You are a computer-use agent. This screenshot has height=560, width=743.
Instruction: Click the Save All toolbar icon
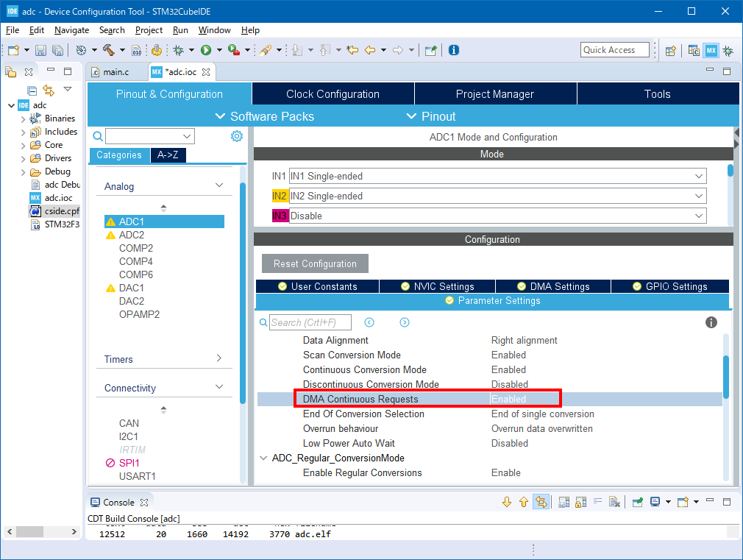pos(58,50)
